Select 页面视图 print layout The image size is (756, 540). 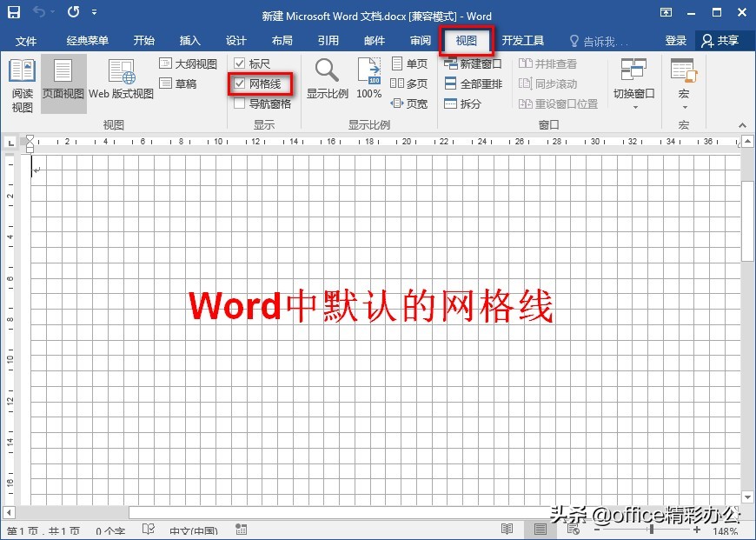63,84
